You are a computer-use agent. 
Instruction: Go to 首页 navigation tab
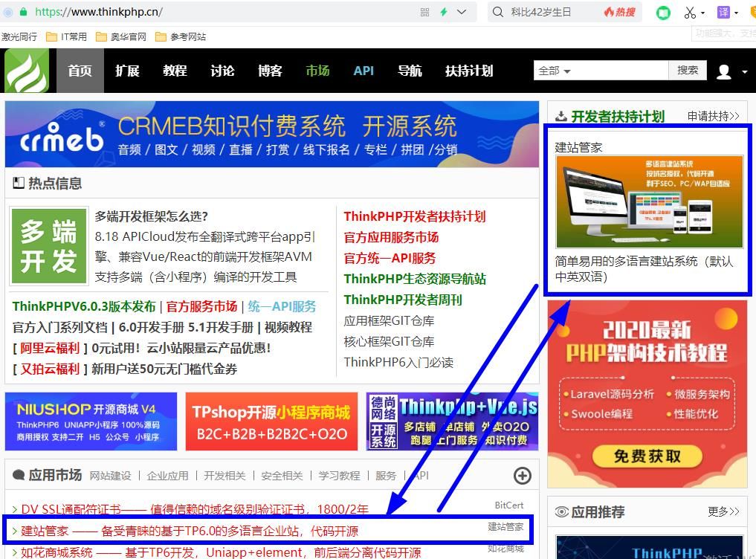coord(80,71)
